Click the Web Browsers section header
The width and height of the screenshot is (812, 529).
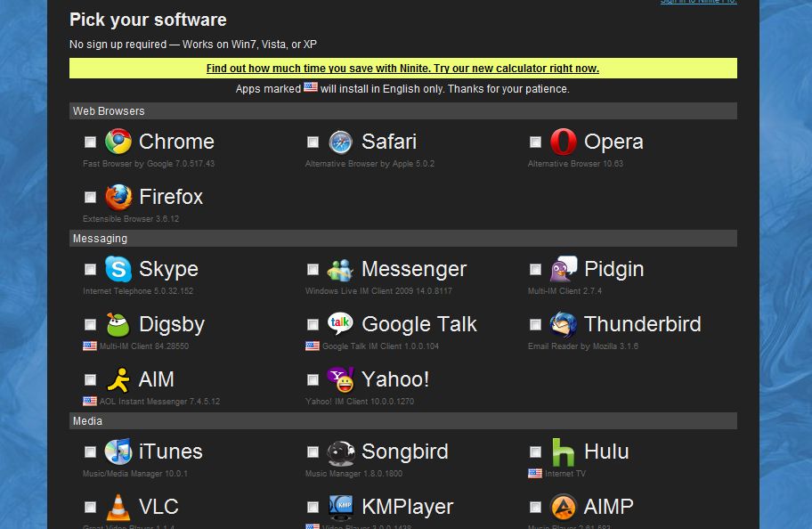pyautogui.click(x=403, y=111)
